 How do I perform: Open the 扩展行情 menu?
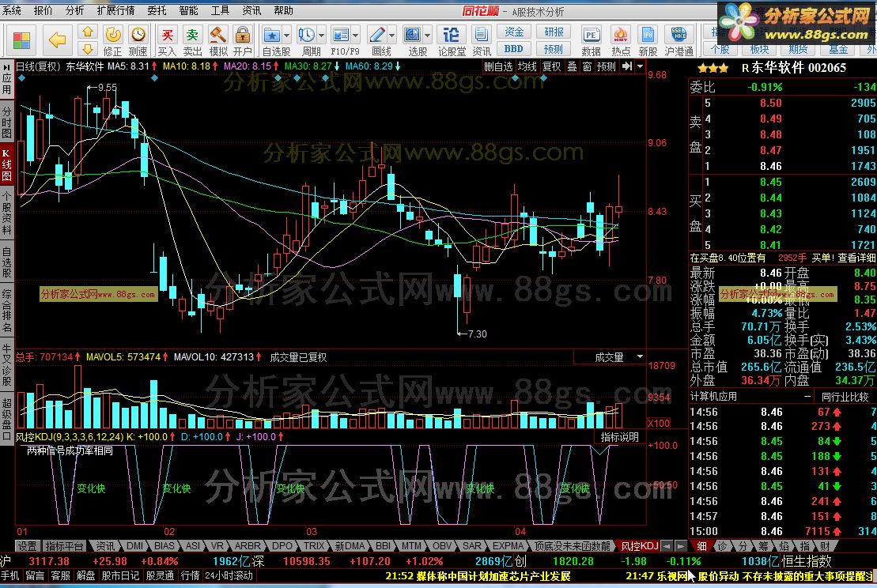tap(115, 10)
